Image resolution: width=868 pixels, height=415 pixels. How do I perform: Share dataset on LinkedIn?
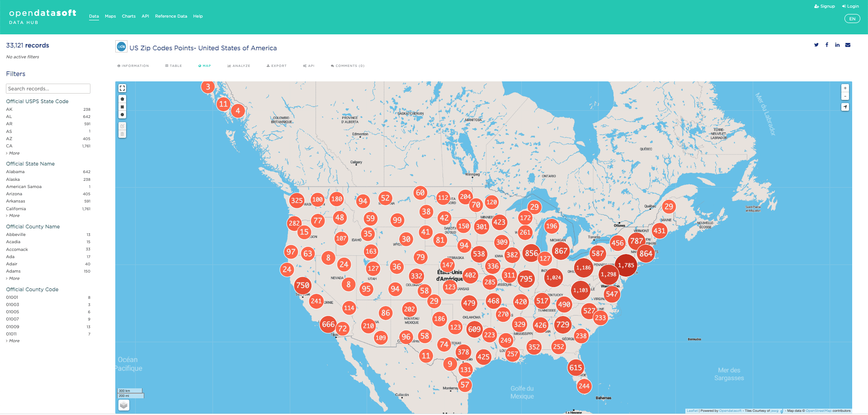point(837,45)
